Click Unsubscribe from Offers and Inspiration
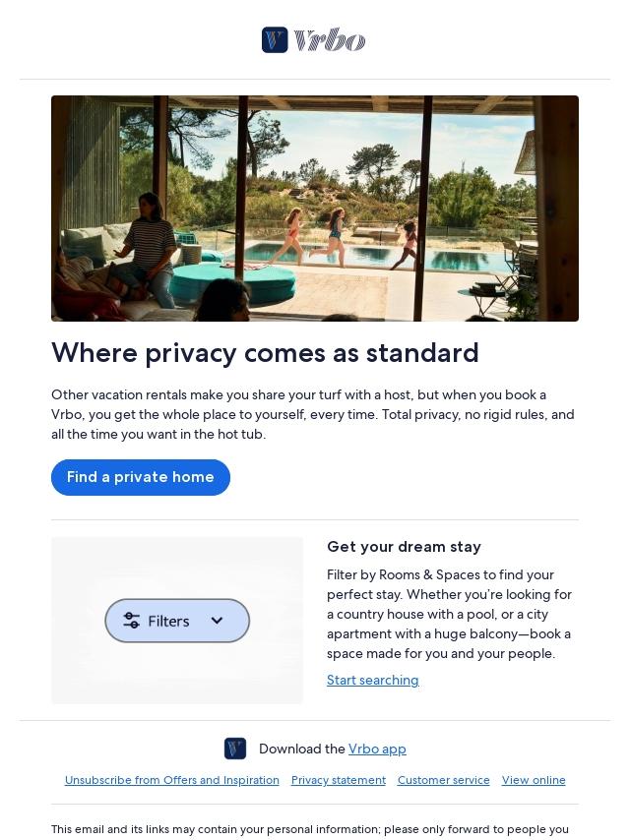 [x=172, y=780]
